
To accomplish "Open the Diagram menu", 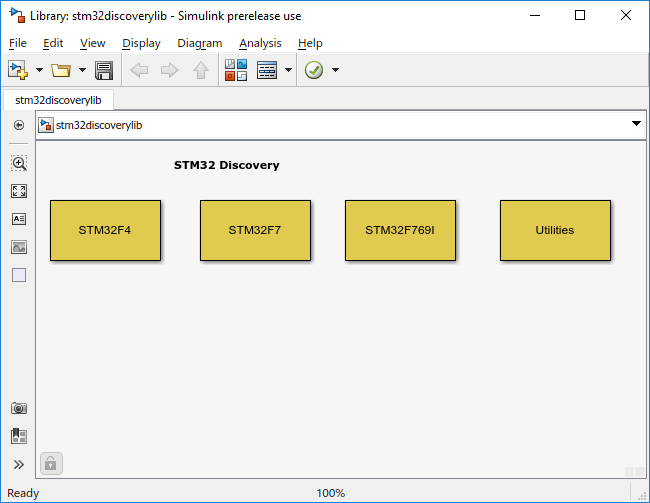I will tap(199, 43).
